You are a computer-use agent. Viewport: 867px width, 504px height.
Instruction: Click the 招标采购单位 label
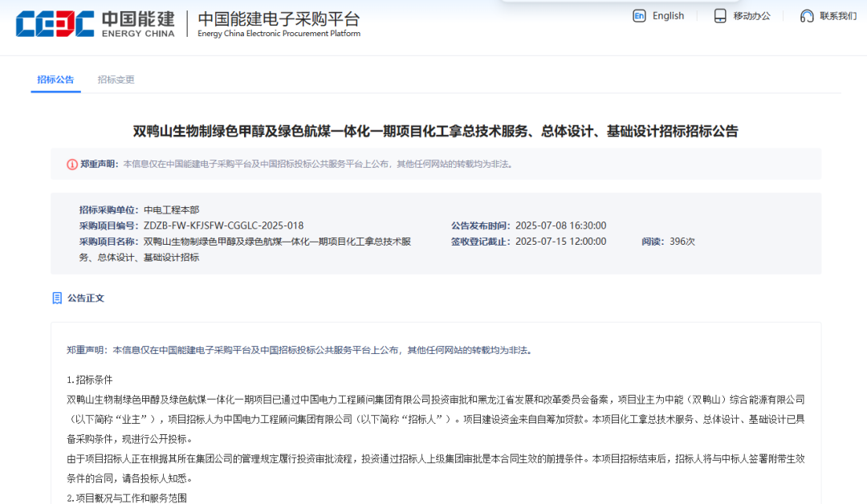pos(108,210)
